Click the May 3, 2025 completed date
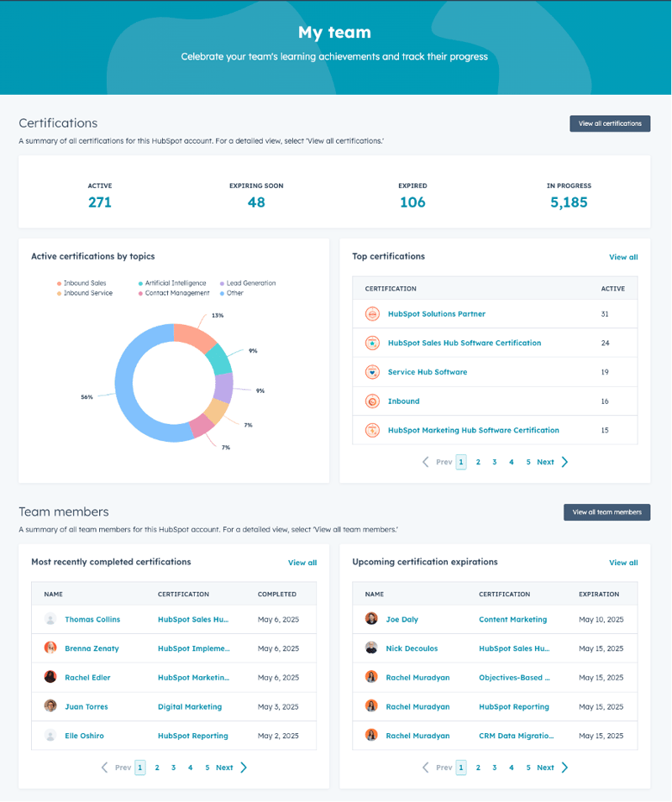 pos(278,707)
